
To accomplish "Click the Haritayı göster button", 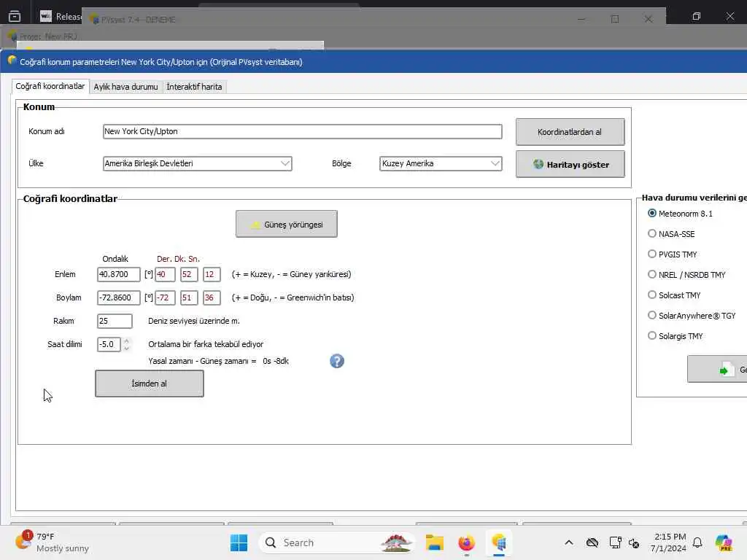I will pos(570,164).
